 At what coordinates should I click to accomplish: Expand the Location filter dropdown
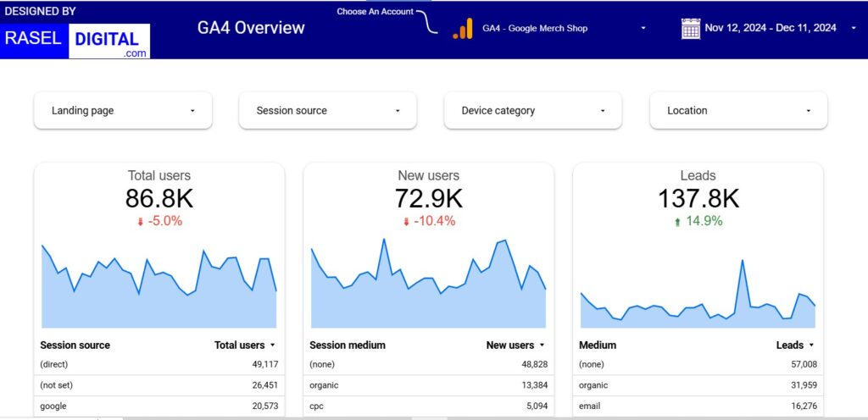click(738, 111)
